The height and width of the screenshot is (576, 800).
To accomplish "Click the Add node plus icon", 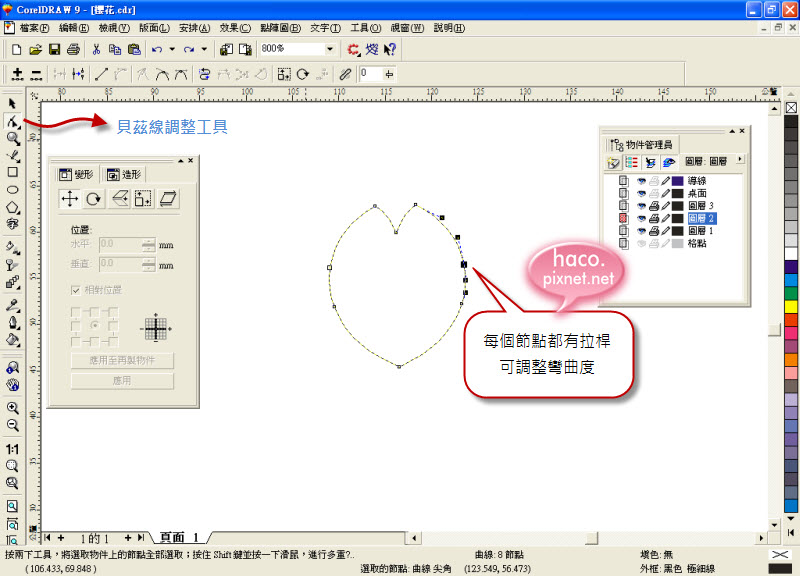I will [17, 74].
